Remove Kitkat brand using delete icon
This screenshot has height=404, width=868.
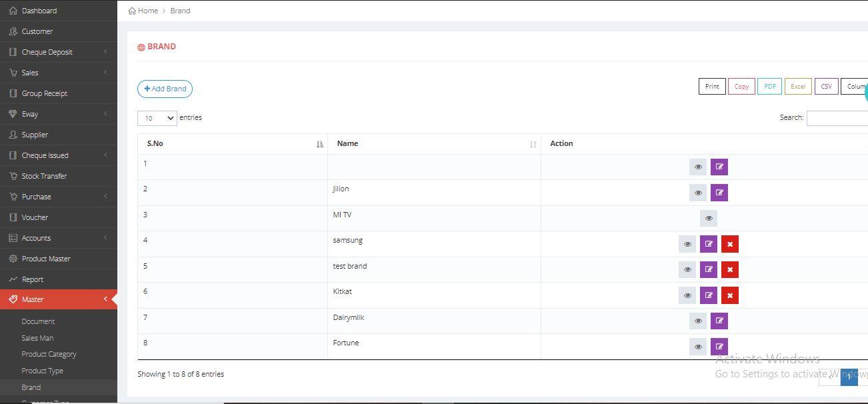[729, 295]
